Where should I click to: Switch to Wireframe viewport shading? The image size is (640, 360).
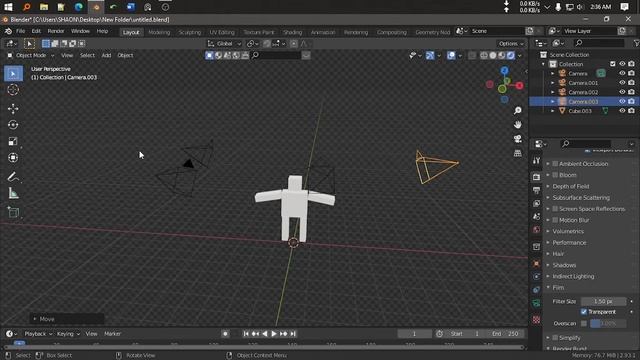[484, 56]
